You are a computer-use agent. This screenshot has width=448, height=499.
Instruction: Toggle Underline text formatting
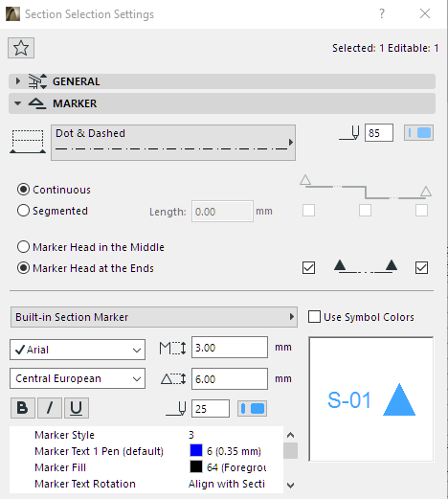click(77, 408)
